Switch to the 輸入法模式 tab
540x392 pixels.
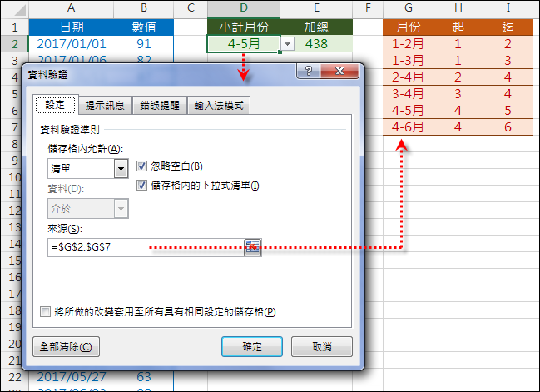coord(219,106)
